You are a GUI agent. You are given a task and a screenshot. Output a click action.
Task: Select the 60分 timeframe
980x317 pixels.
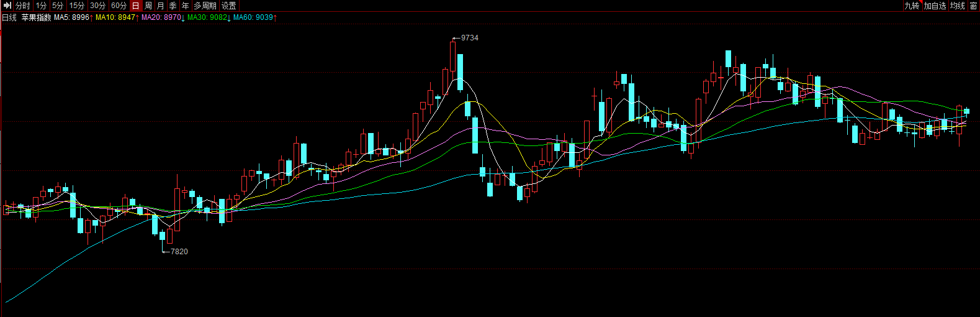(x=119, y=6)
